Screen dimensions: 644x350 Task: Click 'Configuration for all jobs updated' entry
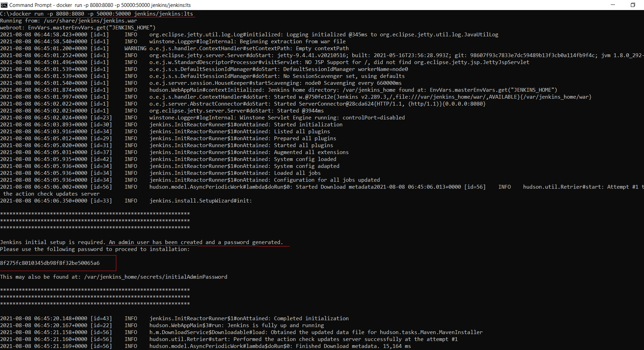tap(327, 180)
